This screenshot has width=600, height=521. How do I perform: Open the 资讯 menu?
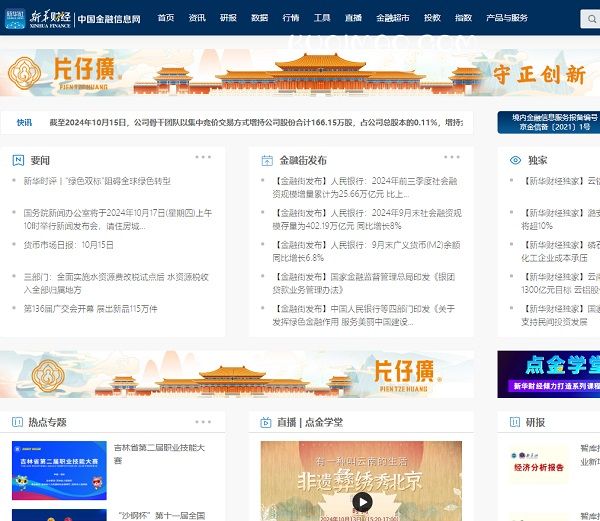[197, 18]
